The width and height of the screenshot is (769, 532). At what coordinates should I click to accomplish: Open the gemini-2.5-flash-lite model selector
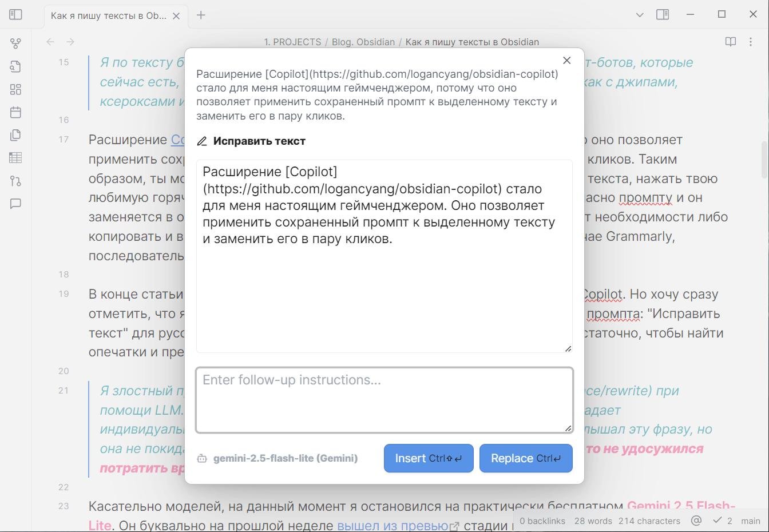278,458
